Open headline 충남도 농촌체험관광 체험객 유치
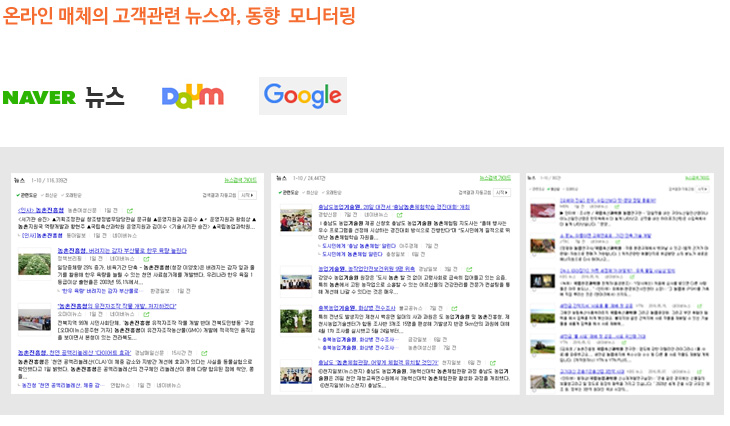Image resolution: width=730 pixels, height=426 pixels. (378, 363)
